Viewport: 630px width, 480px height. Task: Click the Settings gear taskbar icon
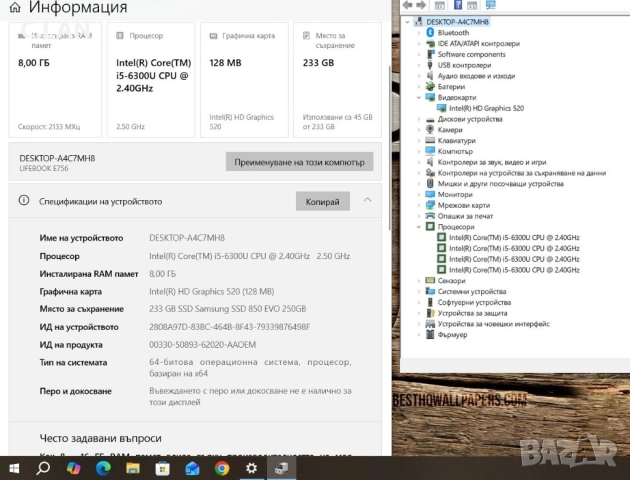pos(252,468)
